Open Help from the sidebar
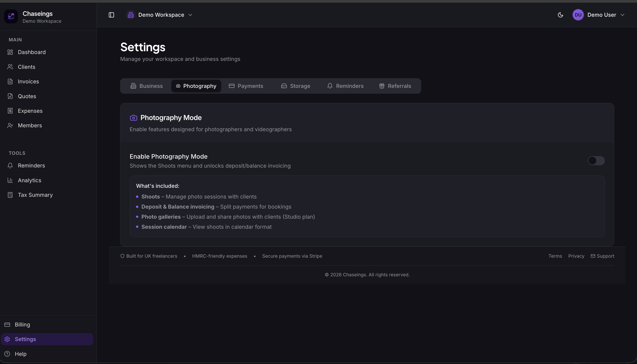Image resolution: width=637 pixels, height=364 pixels. coord(21,354)
